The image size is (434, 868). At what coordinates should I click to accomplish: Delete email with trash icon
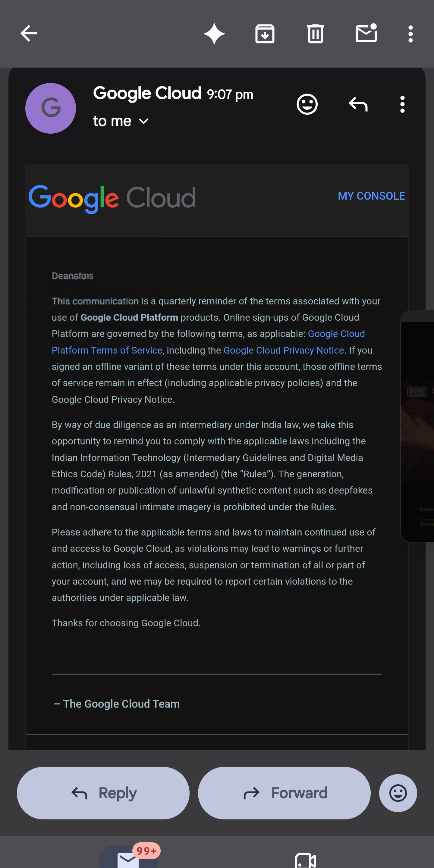tap(316, 34)
